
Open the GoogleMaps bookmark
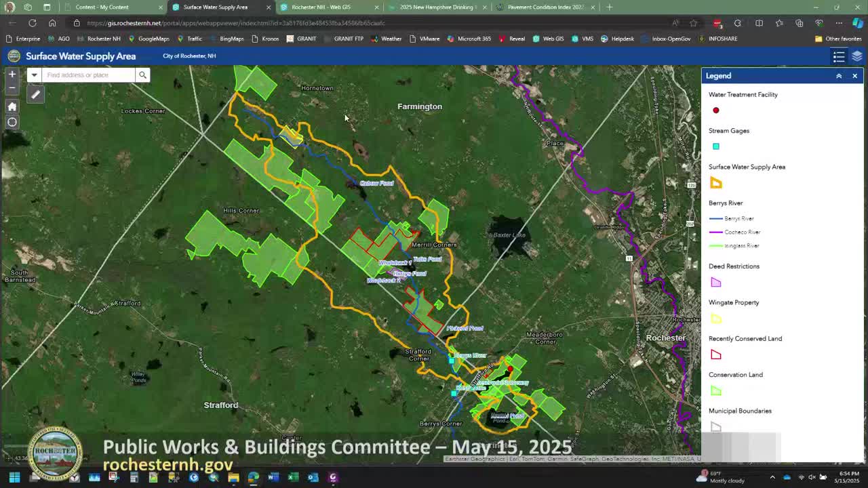coord(149,39)
